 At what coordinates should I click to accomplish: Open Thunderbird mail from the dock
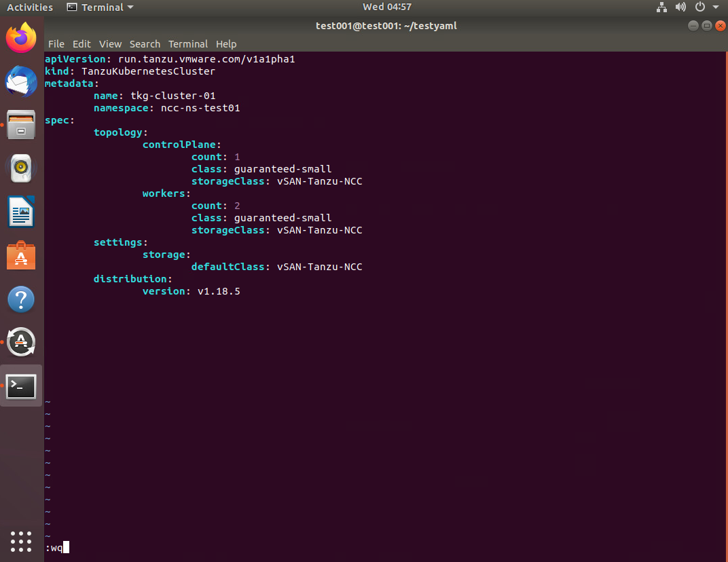point(21,81)
